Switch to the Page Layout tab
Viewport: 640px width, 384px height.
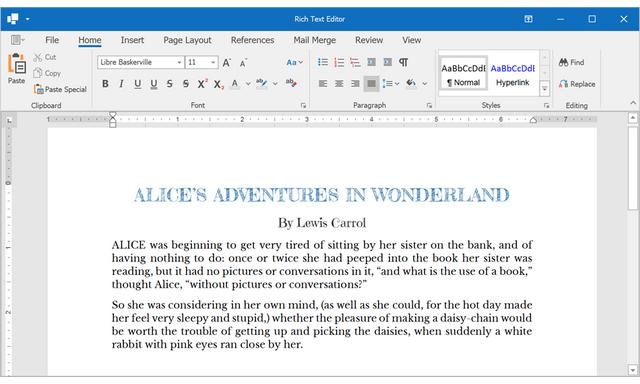pyautogui.click(x=187, y=40)
